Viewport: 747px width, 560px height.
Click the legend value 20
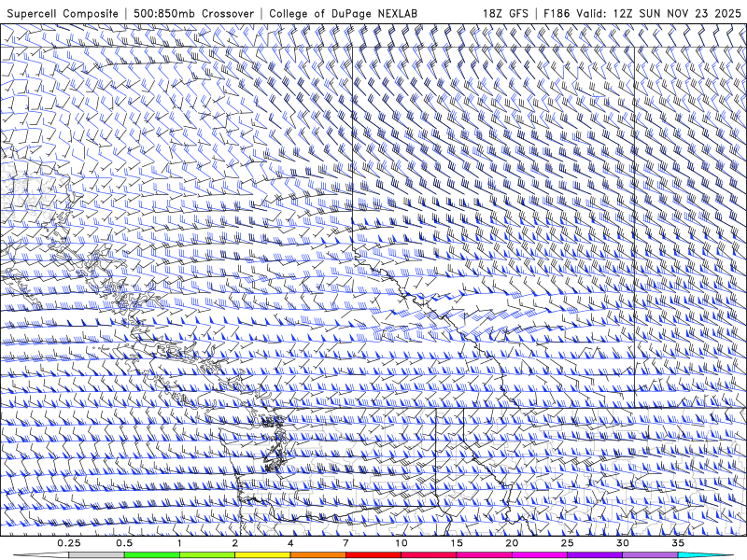(x=512, y=543)
